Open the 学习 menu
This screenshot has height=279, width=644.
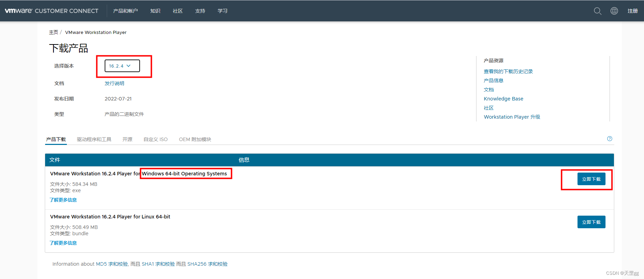pos(223,11)
